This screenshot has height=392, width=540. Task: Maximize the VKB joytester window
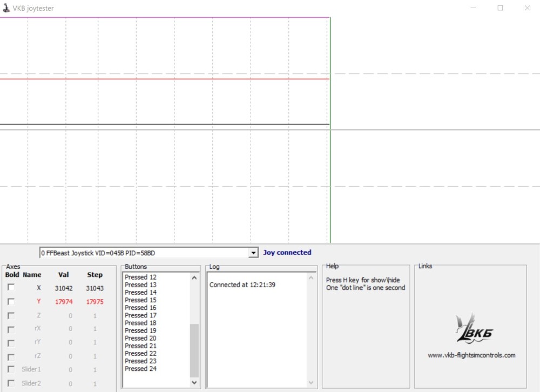coord(500,8)
